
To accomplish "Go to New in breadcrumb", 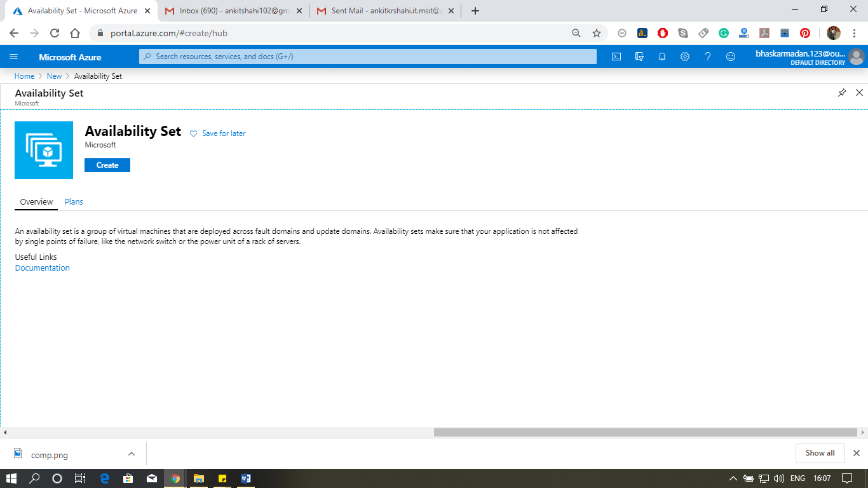I will click(54, 76).
